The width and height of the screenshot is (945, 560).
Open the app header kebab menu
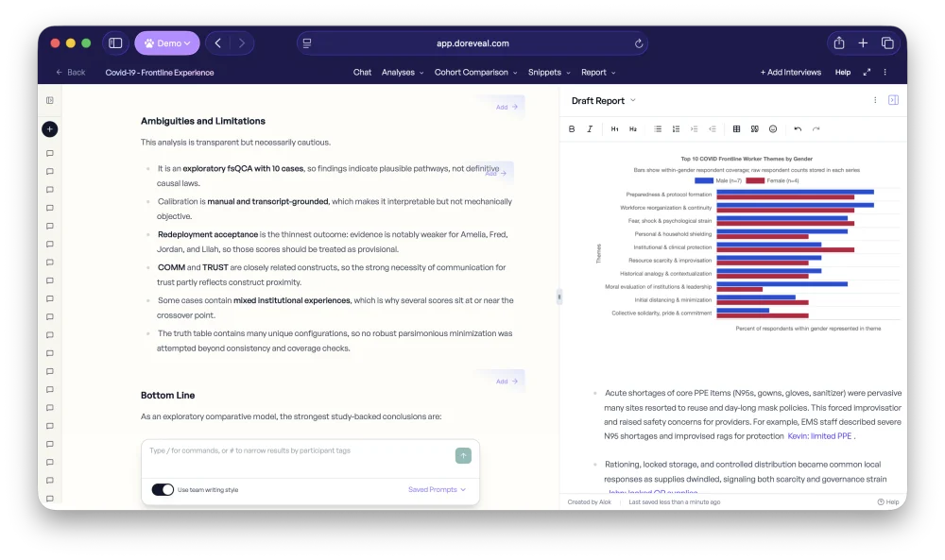(885, 73)
